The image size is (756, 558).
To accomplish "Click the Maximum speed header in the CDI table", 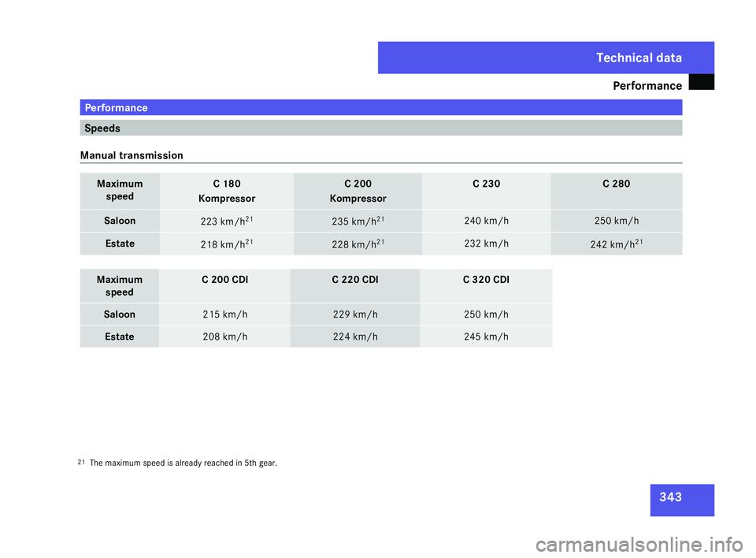I will coord(120,286).
